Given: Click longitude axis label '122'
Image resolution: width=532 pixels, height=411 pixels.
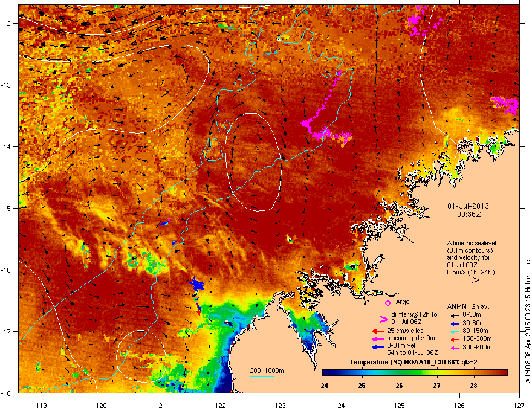Looking at the screenshot, I should pos(221,405).
